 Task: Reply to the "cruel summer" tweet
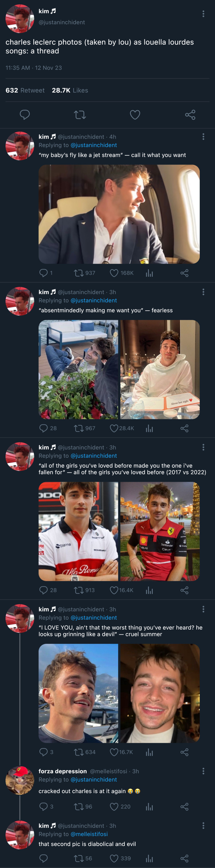click(x=44, y=752)
